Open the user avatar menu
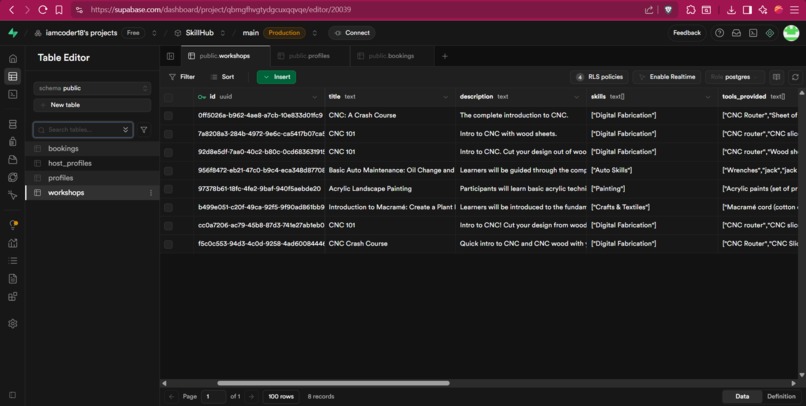This screenshot has height=406, width=806. tap(791, 33)
